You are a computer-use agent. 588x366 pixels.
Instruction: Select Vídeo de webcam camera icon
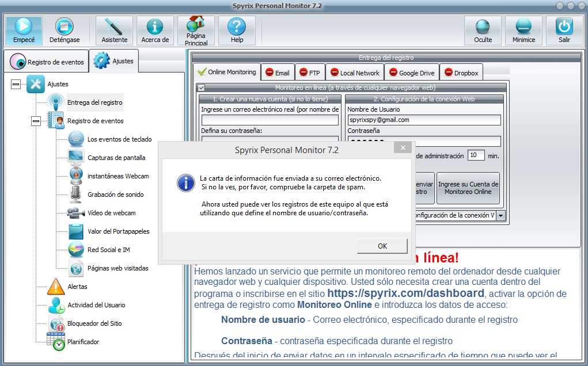pos(76,213)
